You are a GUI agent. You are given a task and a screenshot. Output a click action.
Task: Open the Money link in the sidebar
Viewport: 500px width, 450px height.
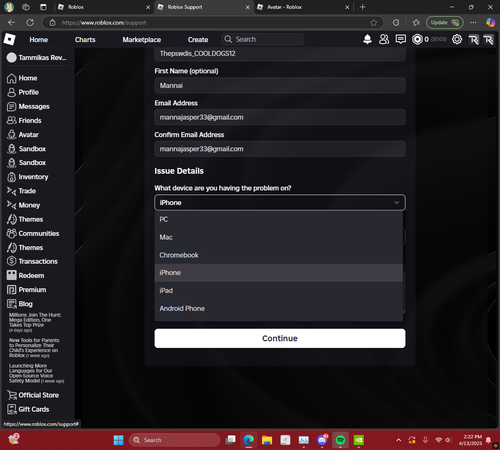pyautogui.click(x=29, y=205)
